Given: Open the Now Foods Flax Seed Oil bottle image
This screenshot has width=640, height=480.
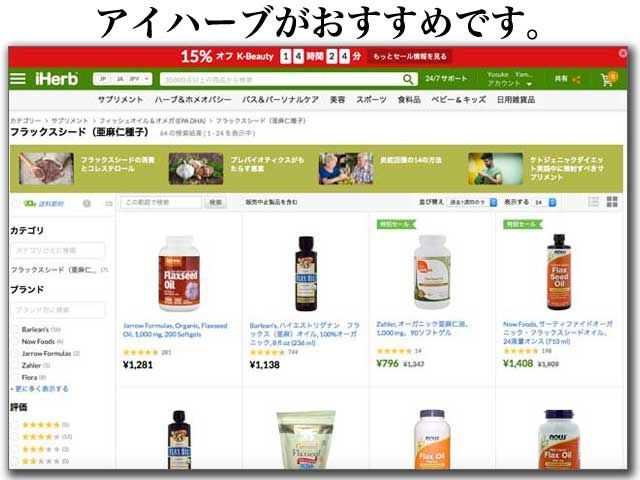Looking at the screenshot, I should click(559, 272).
